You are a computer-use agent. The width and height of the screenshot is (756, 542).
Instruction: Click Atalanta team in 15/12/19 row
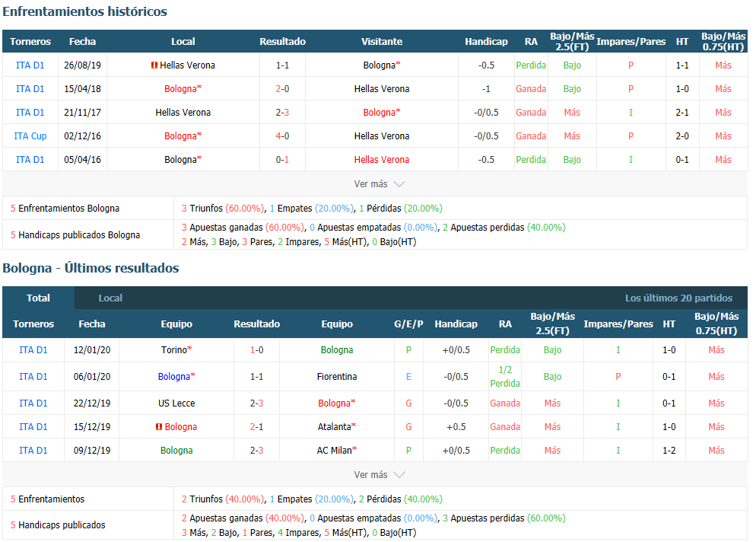click(x=337, y=426)
